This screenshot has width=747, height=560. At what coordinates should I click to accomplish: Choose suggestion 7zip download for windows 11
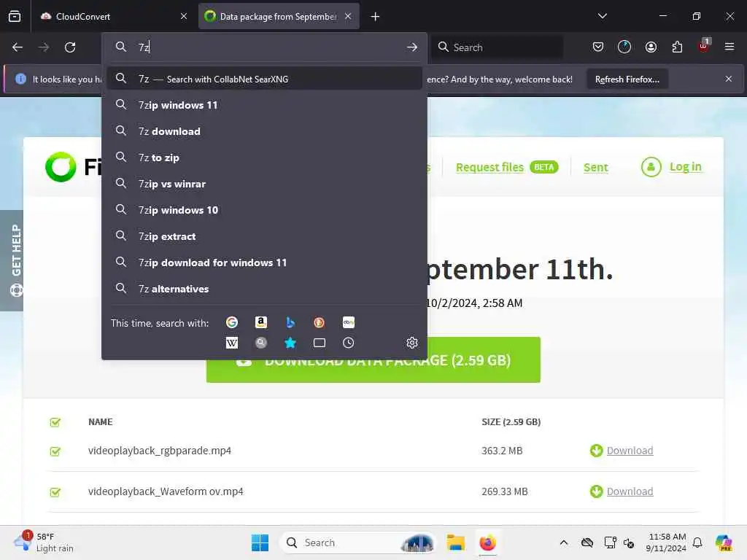pyautogui.click(x=264, y=262)
